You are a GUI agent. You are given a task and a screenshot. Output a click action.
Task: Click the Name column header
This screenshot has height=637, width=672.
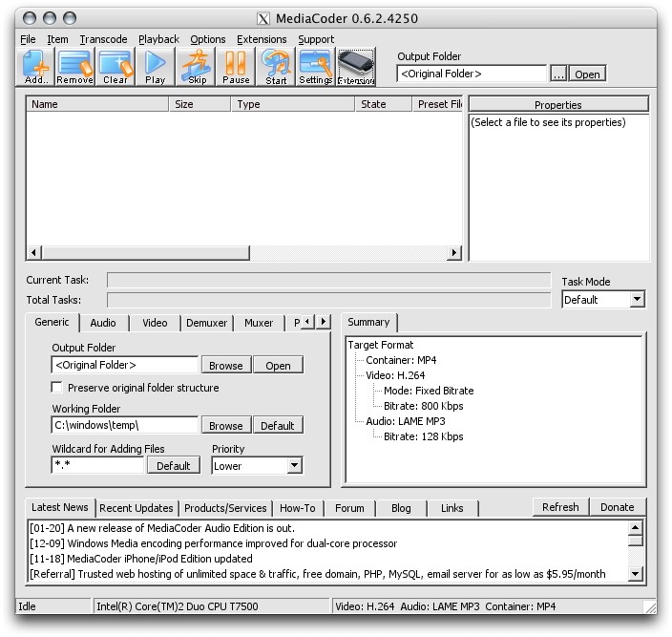point(97,104)
